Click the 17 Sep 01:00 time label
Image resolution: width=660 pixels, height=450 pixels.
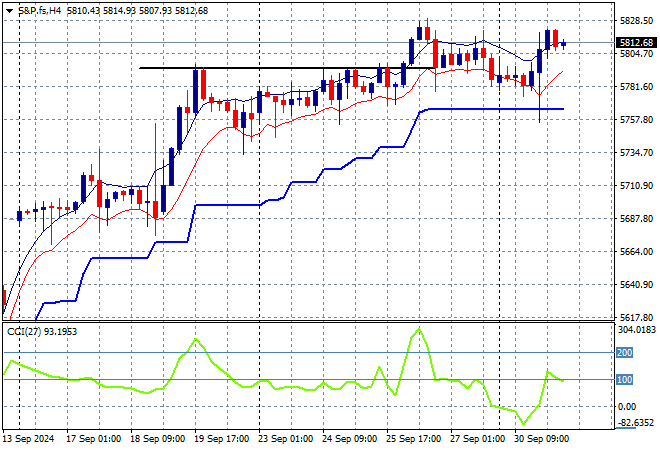pyautogui.click(x=93, y=439)
